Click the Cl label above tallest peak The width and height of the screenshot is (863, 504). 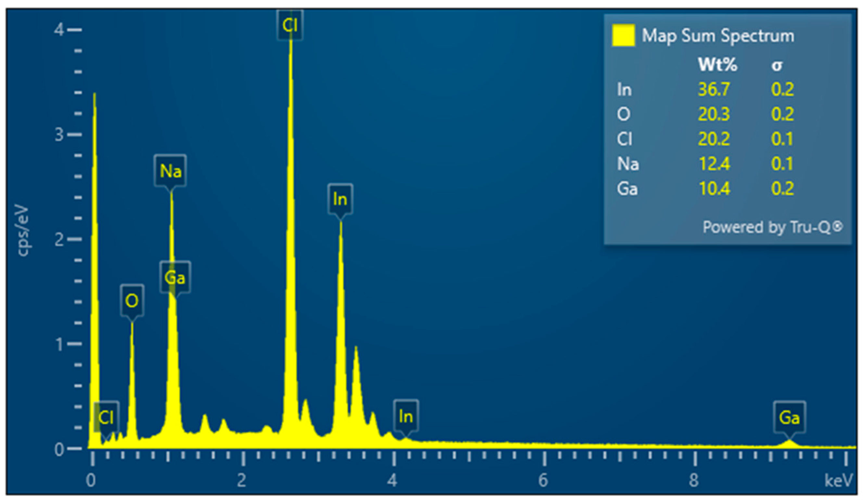pos(290,25)
